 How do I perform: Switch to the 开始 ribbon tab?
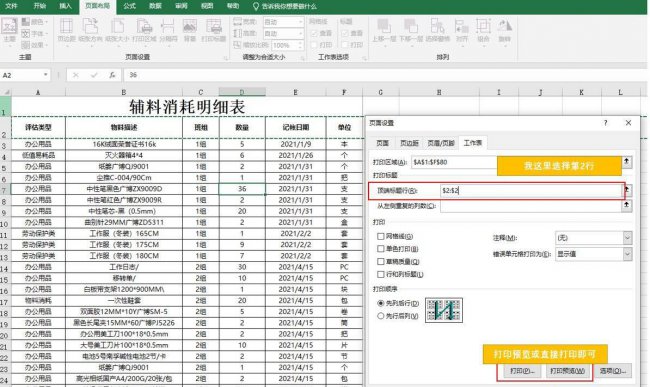[x=40, y=6]
